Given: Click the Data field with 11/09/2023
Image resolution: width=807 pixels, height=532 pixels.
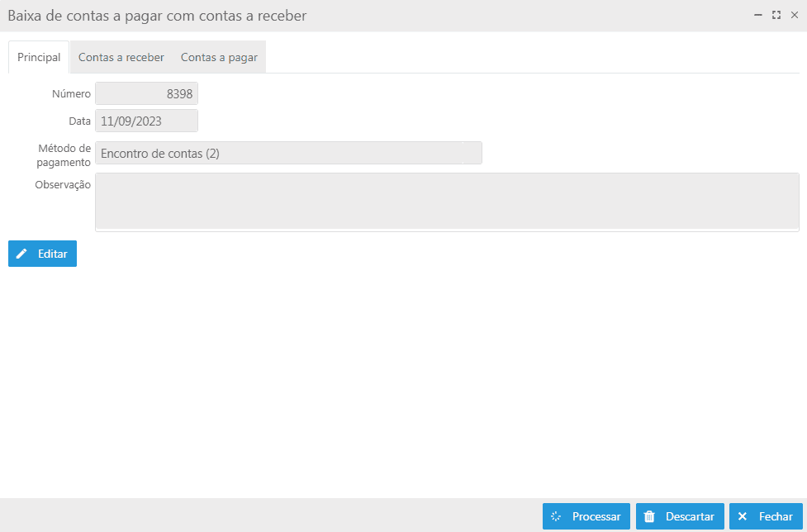Looking at the screenshot, I should 147,121.
